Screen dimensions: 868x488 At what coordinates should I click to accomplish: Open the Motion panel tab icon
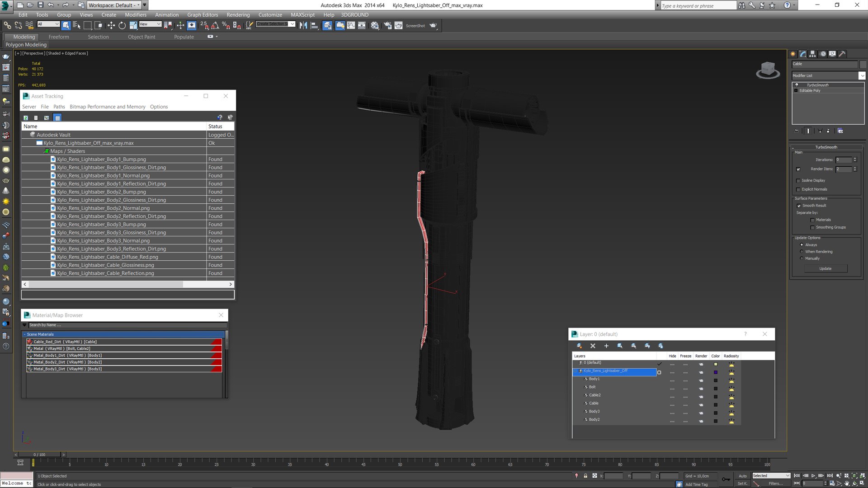[x=823, y=54]
